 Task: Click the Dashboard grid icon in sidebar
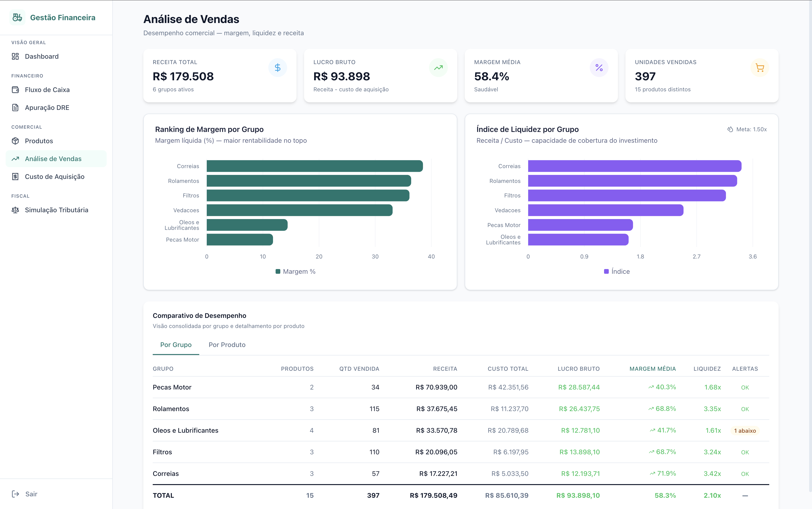coord(16,57)
